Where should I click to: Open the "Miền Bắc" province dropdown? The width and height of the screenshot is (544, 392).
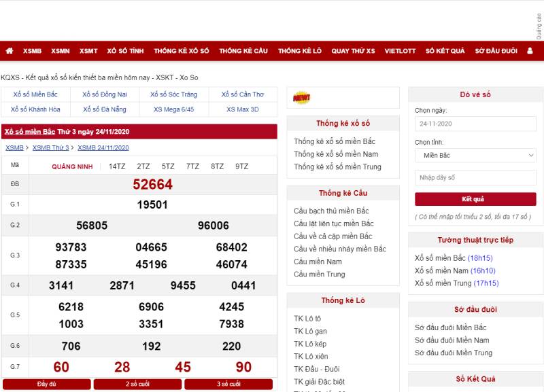(475, 156)
